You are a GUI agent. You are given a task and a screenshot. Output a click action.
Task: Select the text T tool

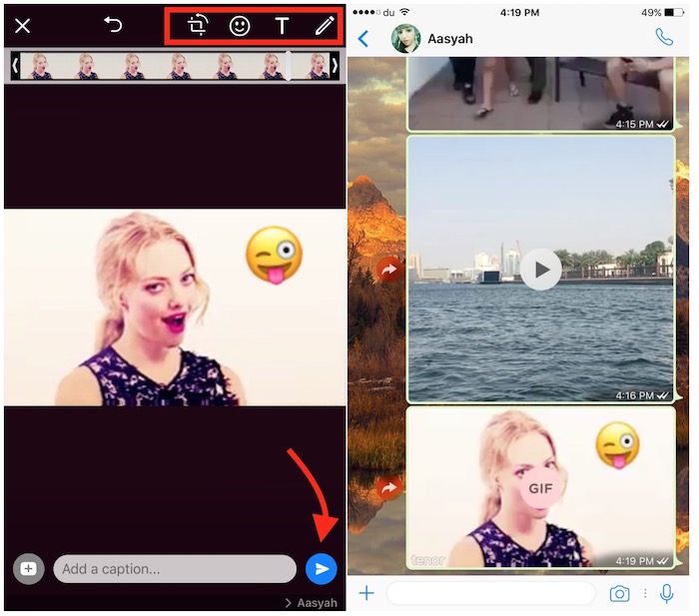pyautogui.click(x=282, y=26)
